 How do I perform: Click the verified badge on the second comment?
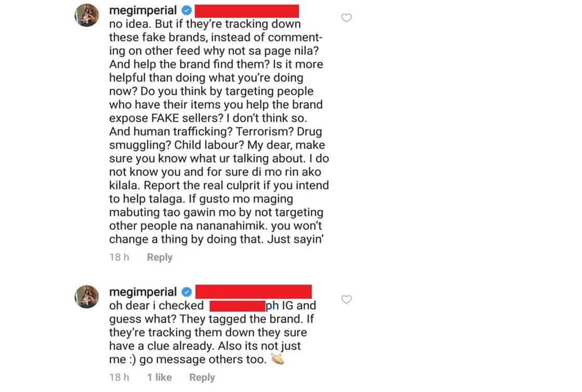pyautogui.click(x=187, y=292)
